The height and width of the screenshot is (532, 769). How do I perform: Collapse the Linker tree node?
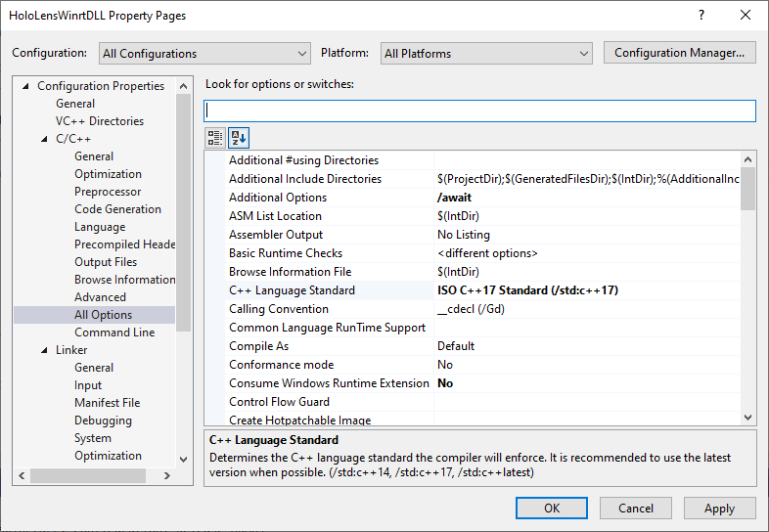(x=44, y=350)
